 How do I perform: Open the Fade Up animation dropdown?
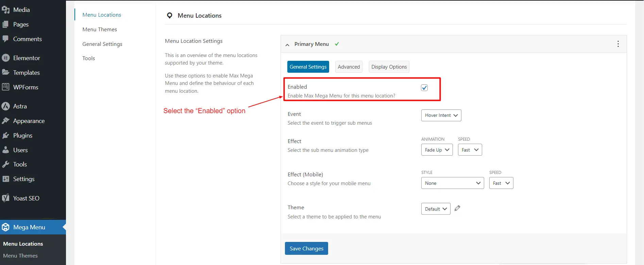(437, 150)
